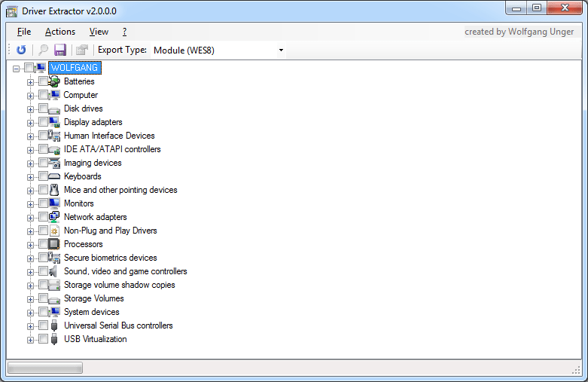Expand the Monitors node
The height and width of the screenshot is (382, 588).
30,204
